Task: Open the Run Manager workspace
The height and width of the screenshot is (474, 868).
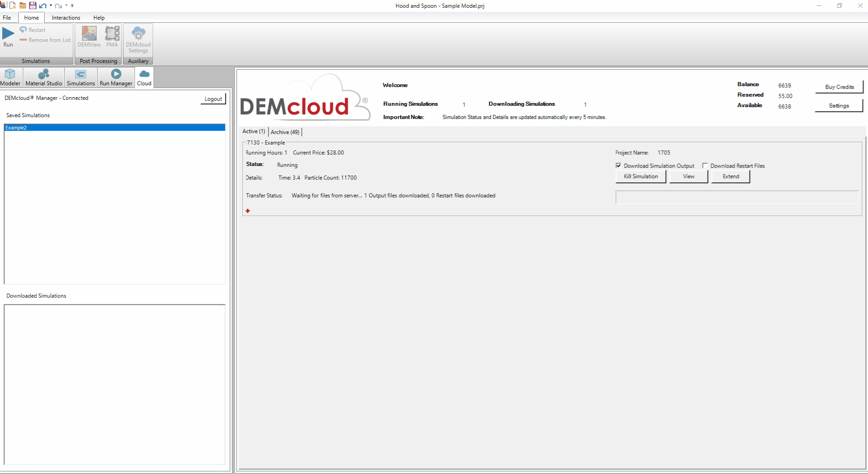Action: pyautogui.click(x=116, y=77)
